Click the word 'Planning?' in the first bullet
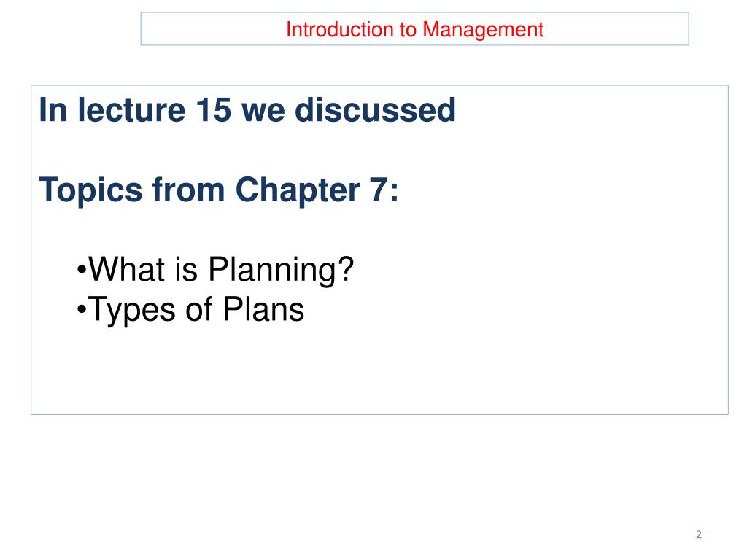The width and height of the screenshot is (747, 560). coord(281,270)
